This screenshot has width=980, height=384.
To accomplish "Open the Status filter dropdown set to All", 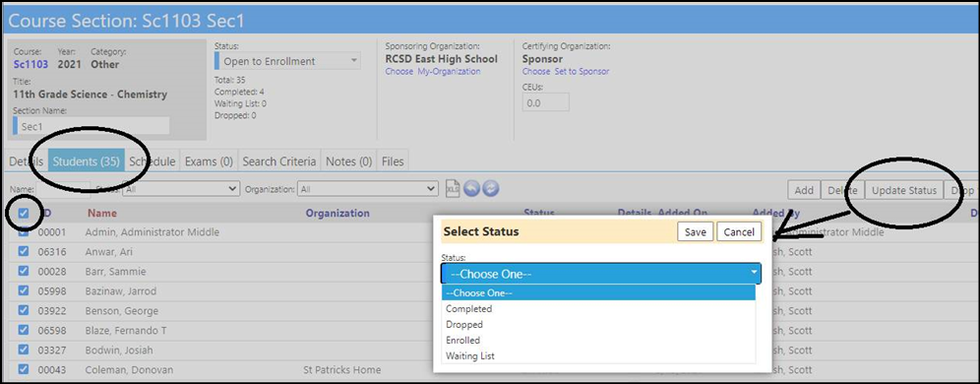I will click(x=181, y=188).
